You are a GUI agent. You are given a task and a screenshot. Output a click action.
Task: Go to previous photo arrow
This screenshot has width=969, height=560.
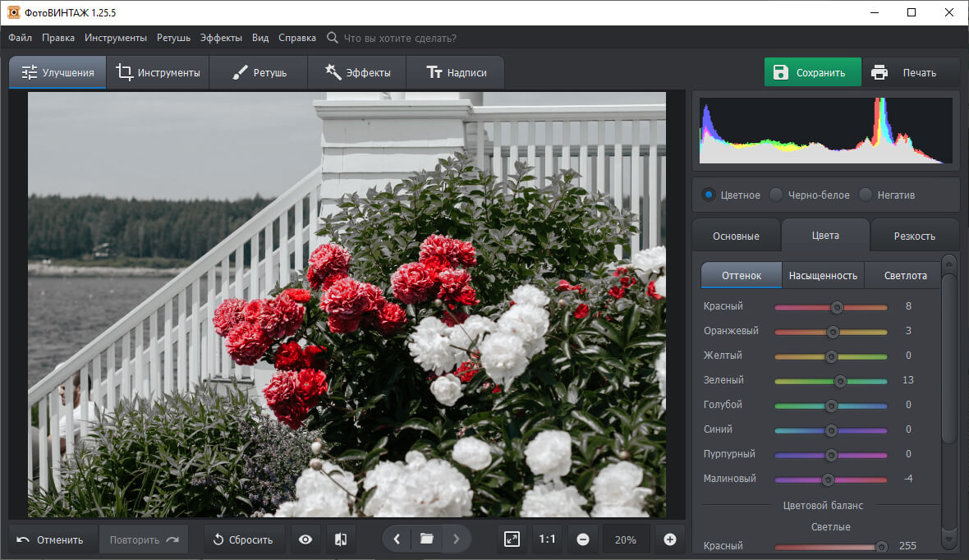coord(397,539)
